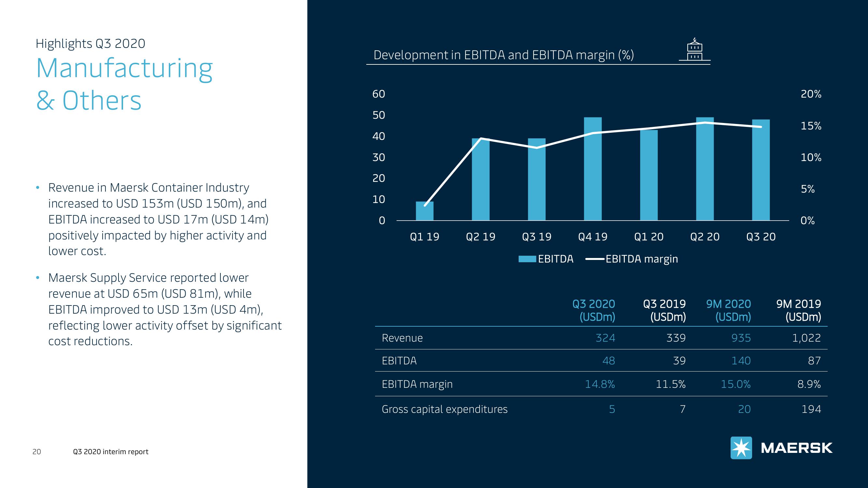Image resolution: width=868 pixels, height=488 pixels.
Task: Click the left axis value 60
Action: point(378,94)
